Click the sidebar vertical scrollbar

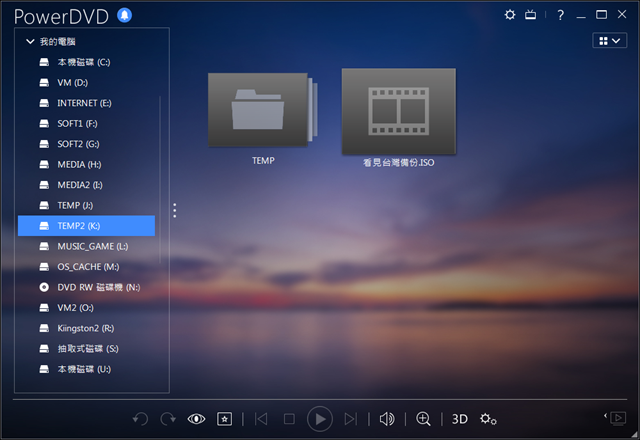point(160,180)
